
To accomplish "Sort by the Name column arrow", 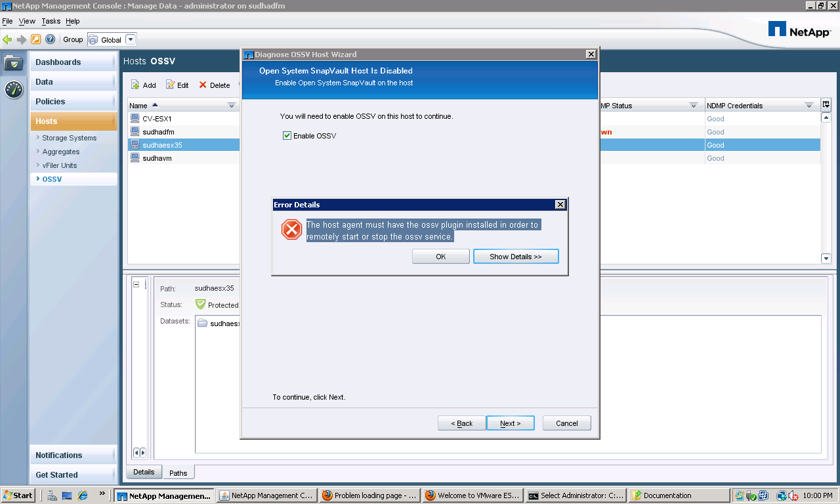I will pyautogui.click(x=155, y=105).
